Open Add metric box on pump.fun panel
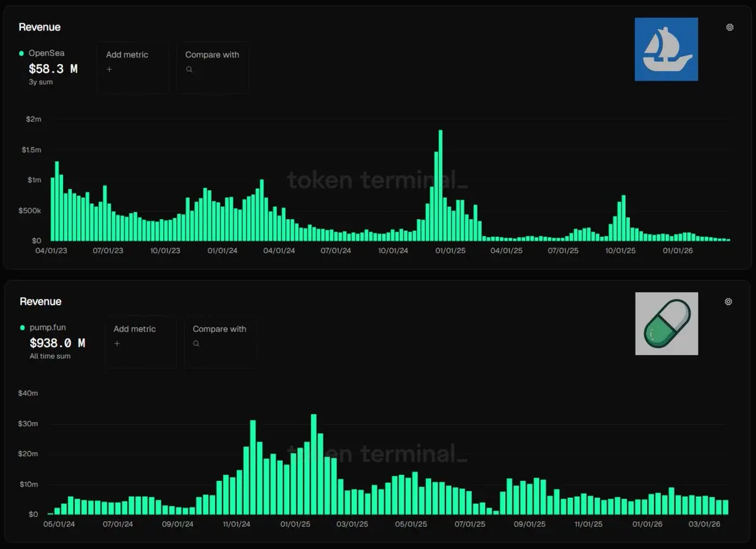The height and width of the screenshot is (549, 756). (x=140, y=342)
